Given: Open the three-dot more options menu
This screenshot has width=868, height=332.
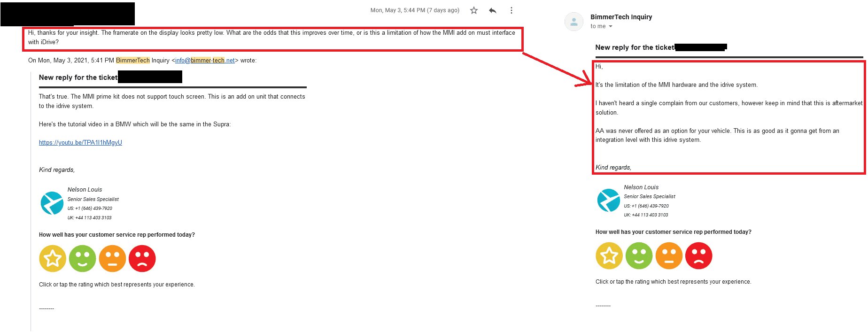Looking at the screenshot, I should click(512, 10).
